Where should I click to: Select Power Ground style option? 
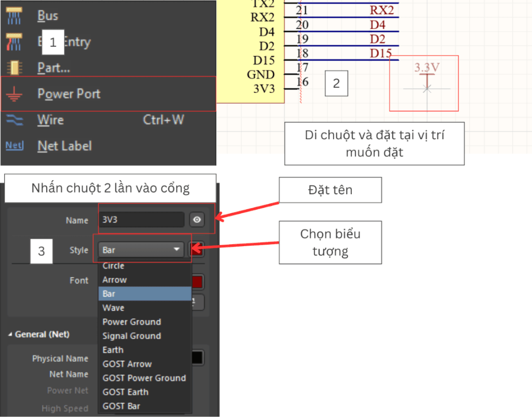pyautogui.click(x=131, y=322)
